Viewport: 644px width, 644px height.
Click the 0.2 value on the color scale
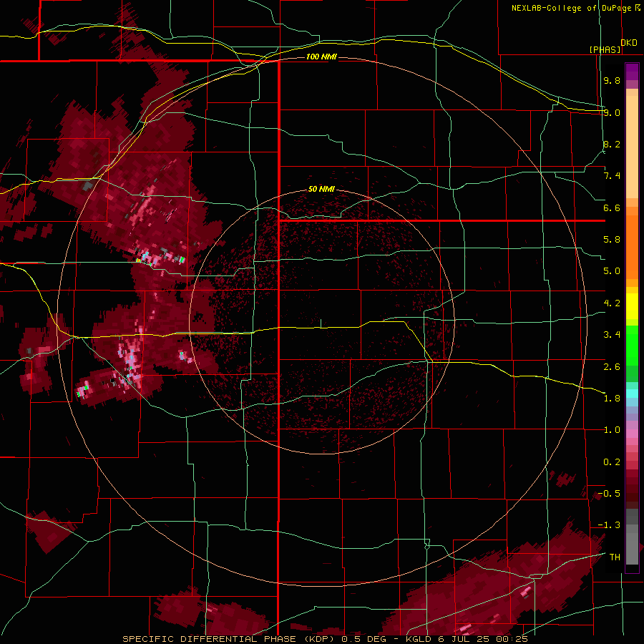612,462
